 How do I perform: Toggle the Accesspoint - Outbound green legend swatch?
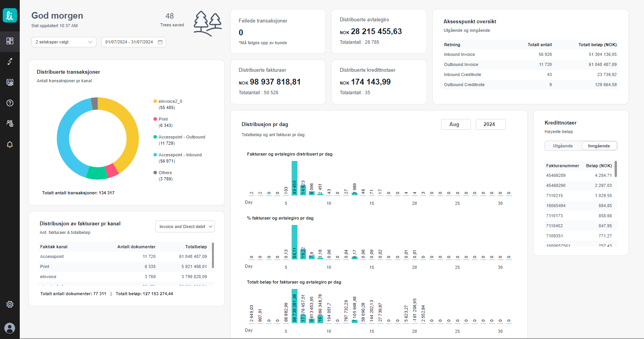155,137
